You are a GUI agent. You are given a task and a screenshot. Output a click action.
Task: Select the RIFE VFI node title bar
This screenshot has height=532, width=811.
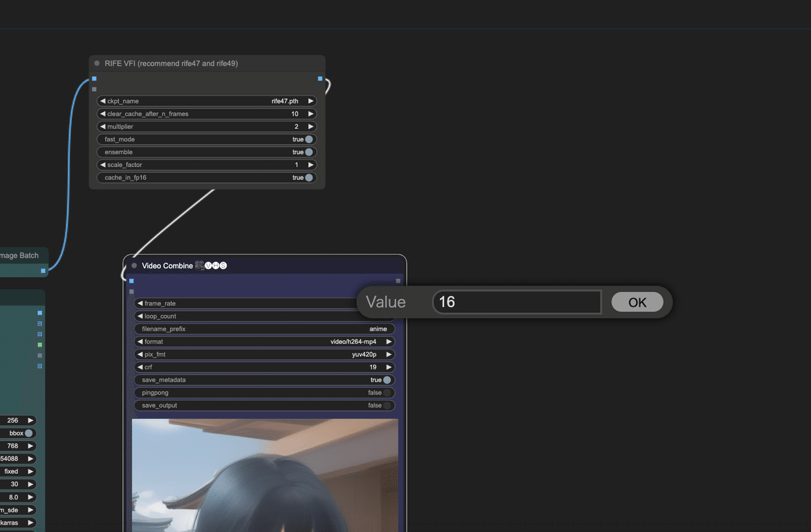click(x=207, y=64)
